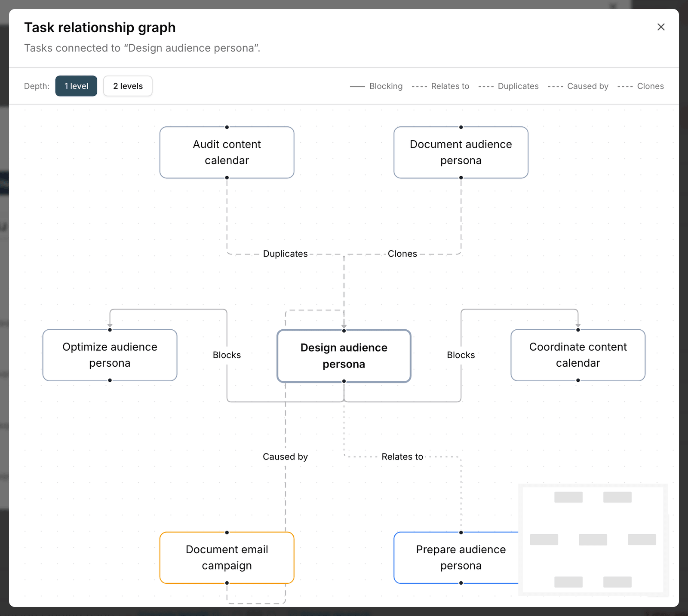Click bottom handle of Optimize audience persona node

pos(110,380)
